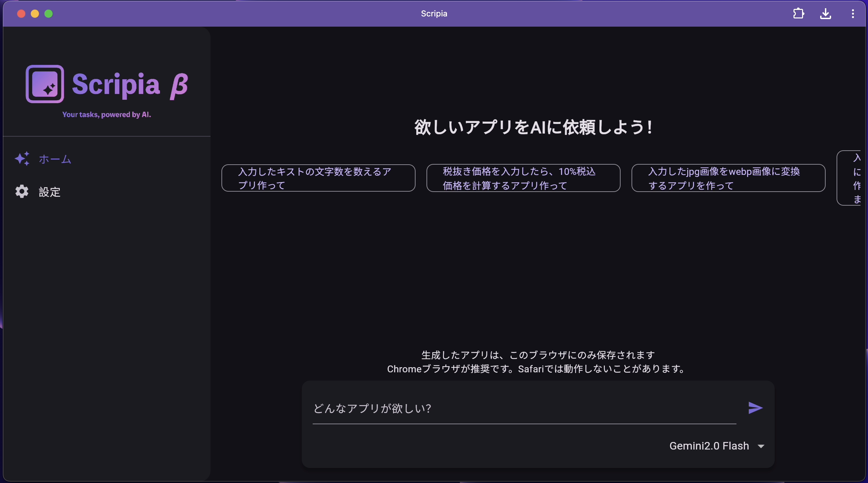This screenshot has width=868, height=483.
Task: Select the jpg to webp conversion suggestion
Action: pos(728,178)
